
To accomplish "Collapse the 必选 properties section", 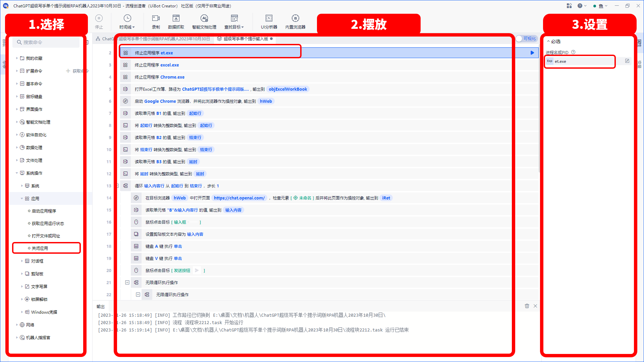I will pos(554,41).
